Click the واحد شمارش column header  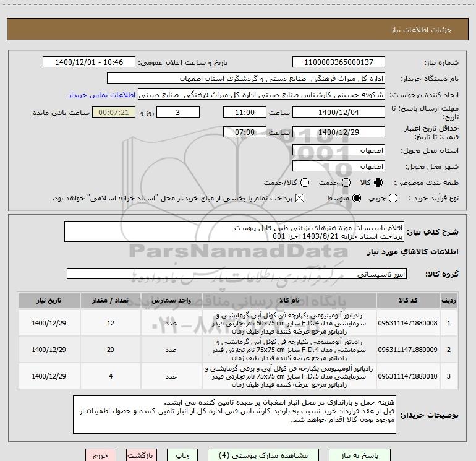pos(171,301)
